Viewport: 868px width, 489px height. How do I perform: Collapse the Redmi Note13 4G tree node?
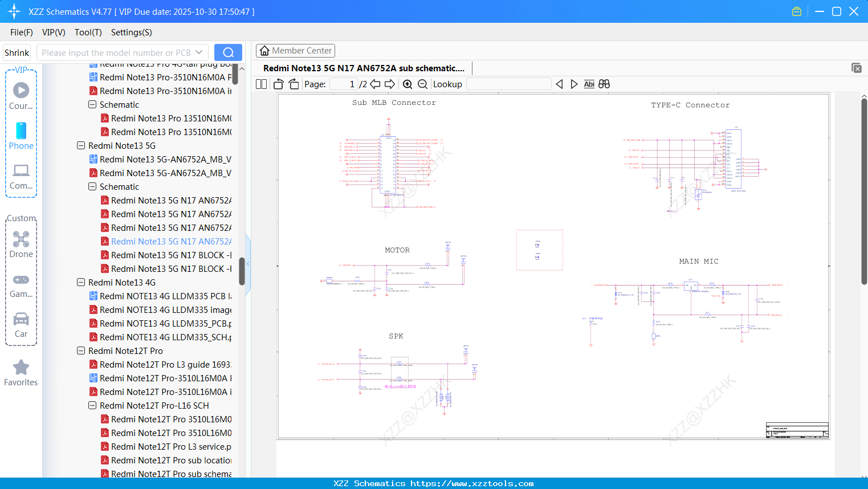[x=81, y=283]
